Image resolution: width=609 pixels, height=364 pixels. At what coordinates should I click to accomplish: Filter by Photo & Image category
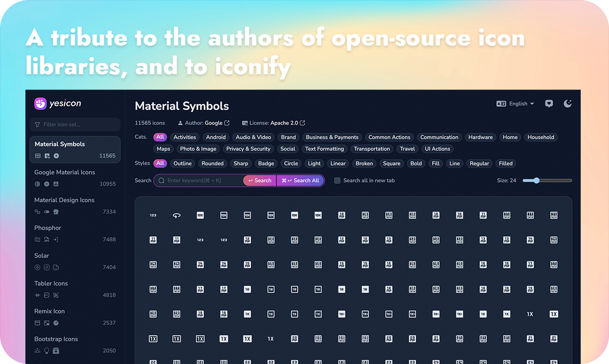tap(198, 149)
